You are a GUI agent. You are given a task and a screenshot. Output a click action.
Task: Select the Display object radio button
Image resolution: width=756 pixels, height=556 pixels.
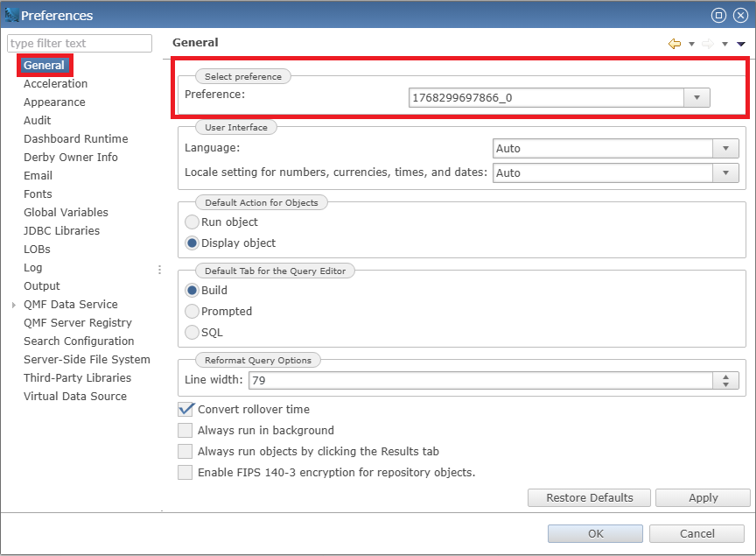[x=192, y=243]
